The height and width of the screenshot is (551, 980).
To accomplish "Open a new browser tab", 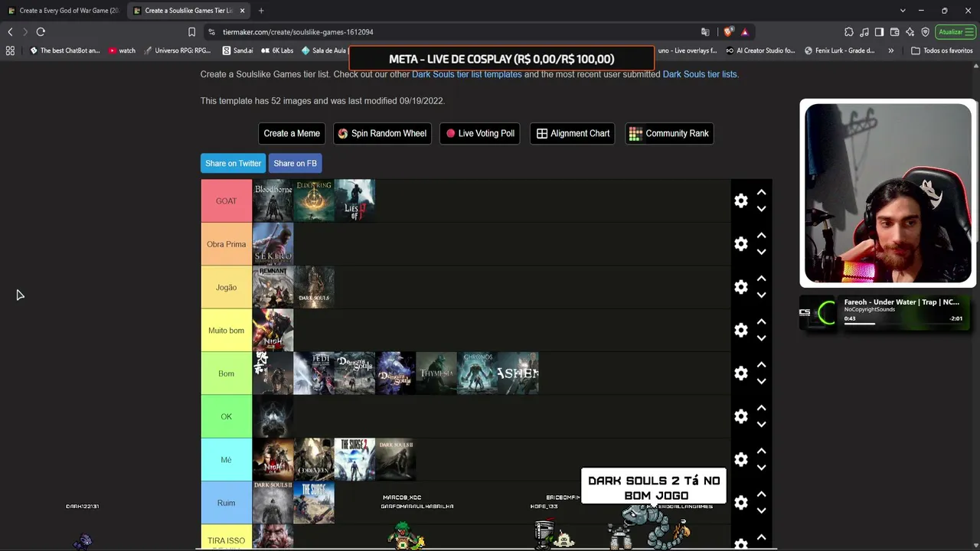I will (261, 11).
